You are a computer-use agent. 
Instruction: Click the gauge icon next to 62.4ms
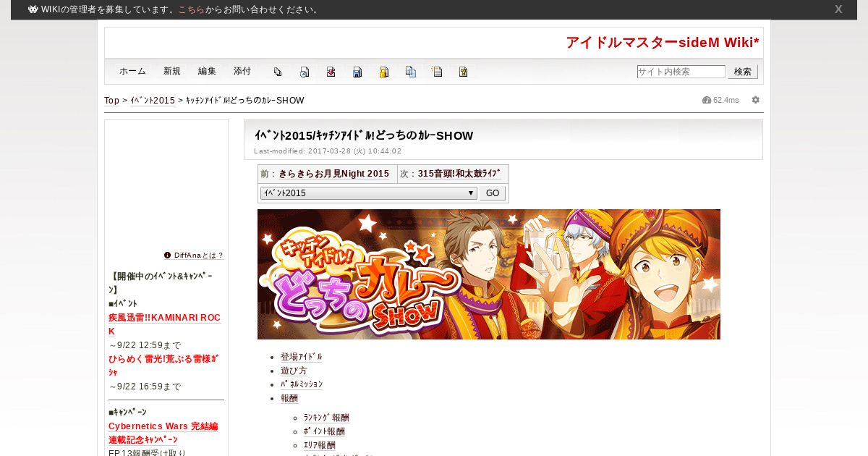click(x=707, y=100)
